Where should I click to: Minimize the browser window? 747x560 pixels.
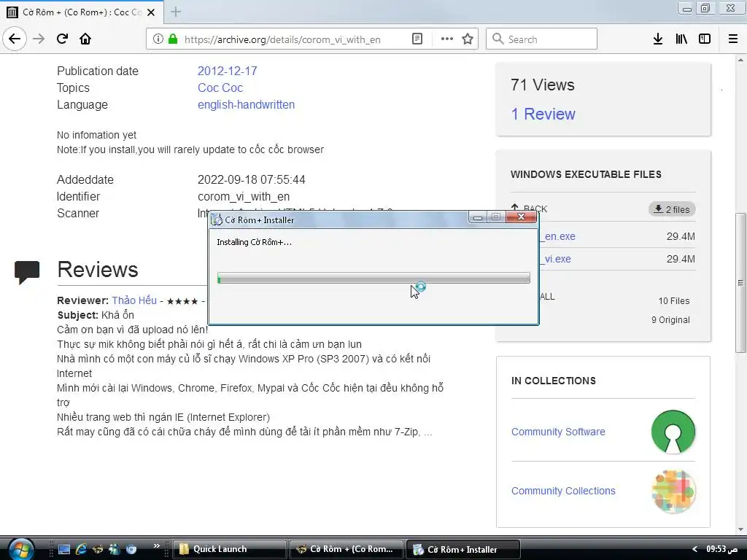click(x=686, y=9)
